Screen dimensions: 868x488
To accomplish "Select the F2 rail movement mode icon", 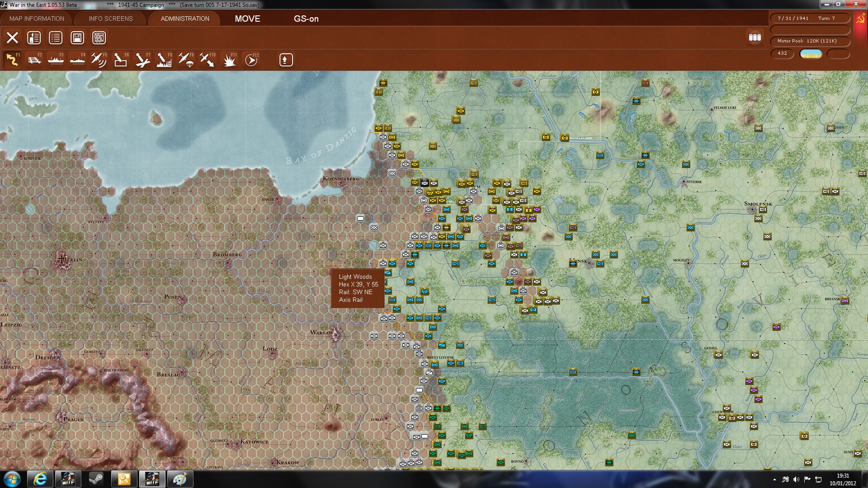I will click(x=34, y=60).
